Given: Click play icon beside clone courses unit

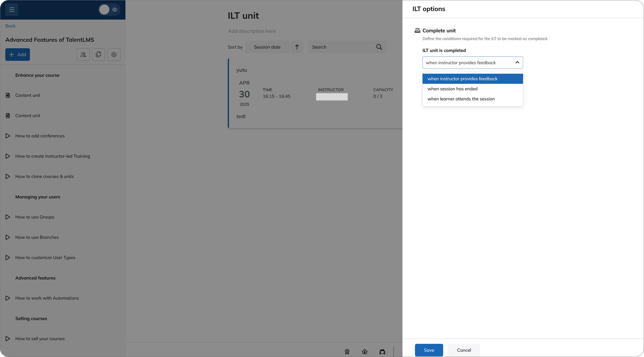Looking at the screenshot, I should [x=8, y=177].
